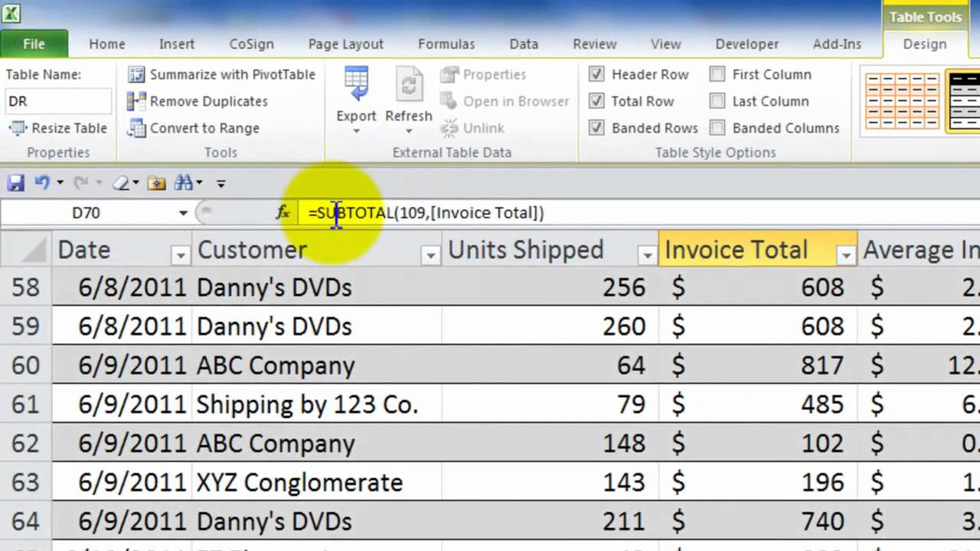
Task: Click the Table Name input field
Action: [x=57, y=101]
